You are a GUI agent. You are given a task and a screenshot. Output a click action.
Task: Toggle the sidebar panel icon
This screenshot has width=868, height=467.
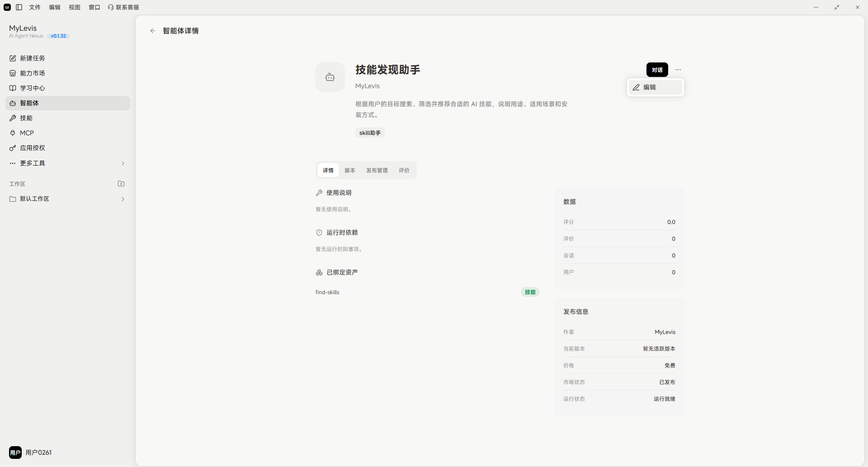coord(19,7)
